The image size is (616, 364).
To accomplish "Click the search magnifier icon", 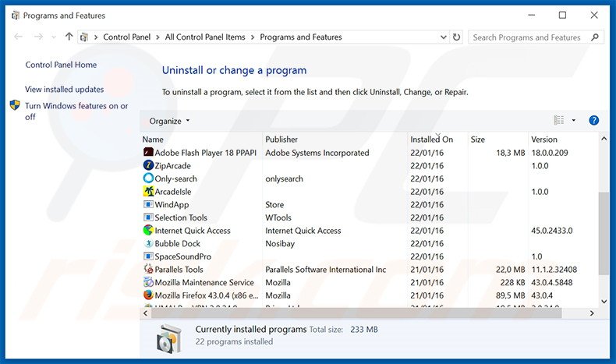I will point(595,37).
